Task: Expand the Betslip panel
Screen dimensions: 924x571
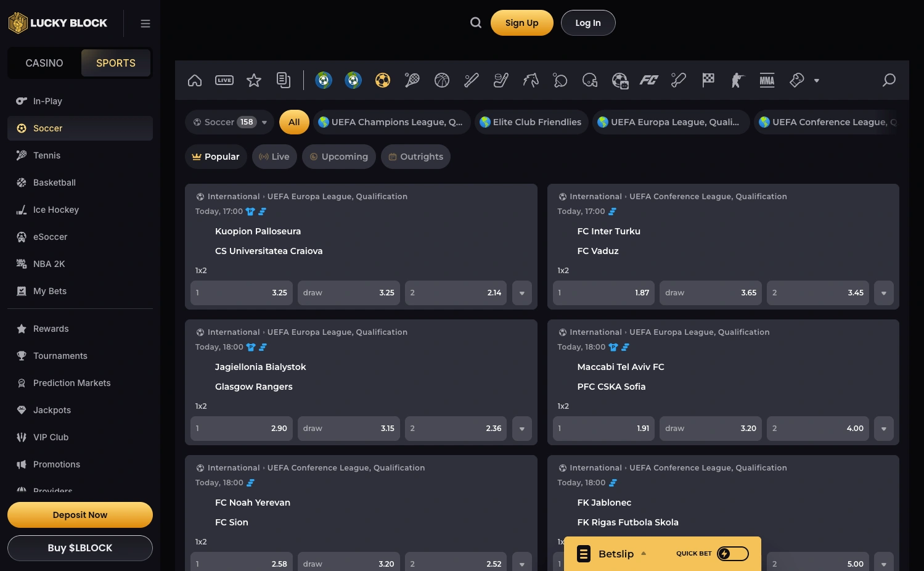Action: click(x=616, y=554)
